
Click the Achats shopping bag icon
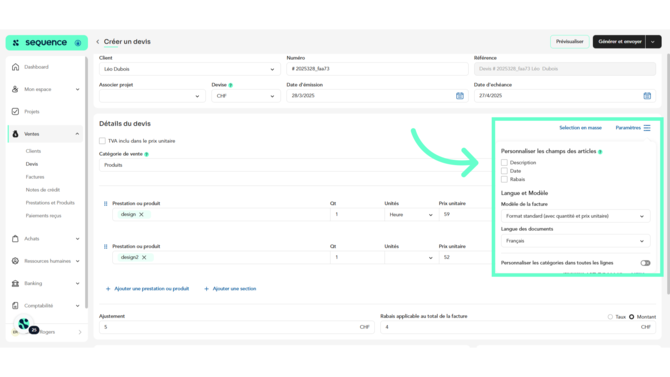pyautogui.click(x=15, y=239)
